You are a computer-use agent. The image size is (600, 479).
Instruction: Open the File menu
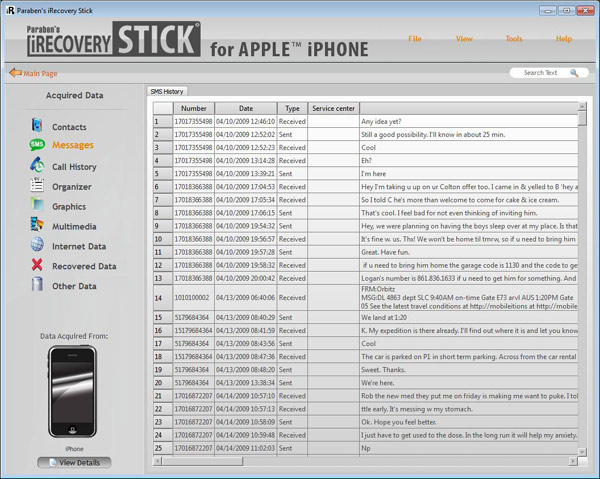click(414, 39)
